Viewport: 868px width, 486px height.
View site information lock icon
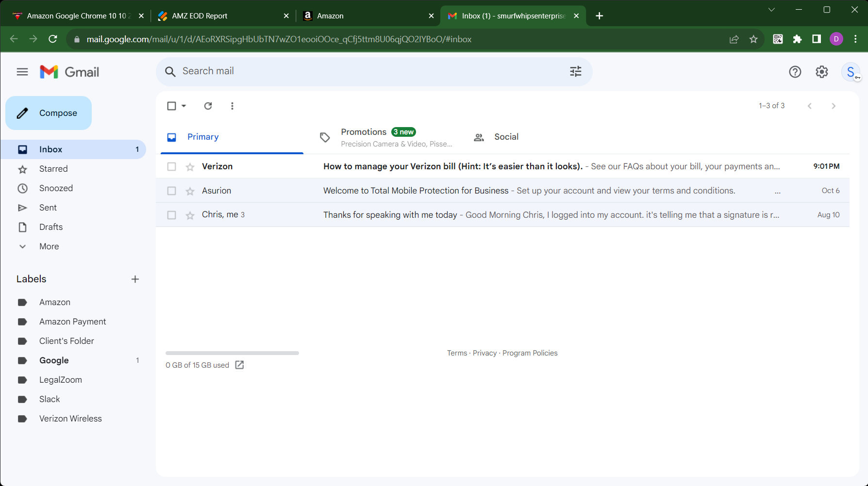77,39
